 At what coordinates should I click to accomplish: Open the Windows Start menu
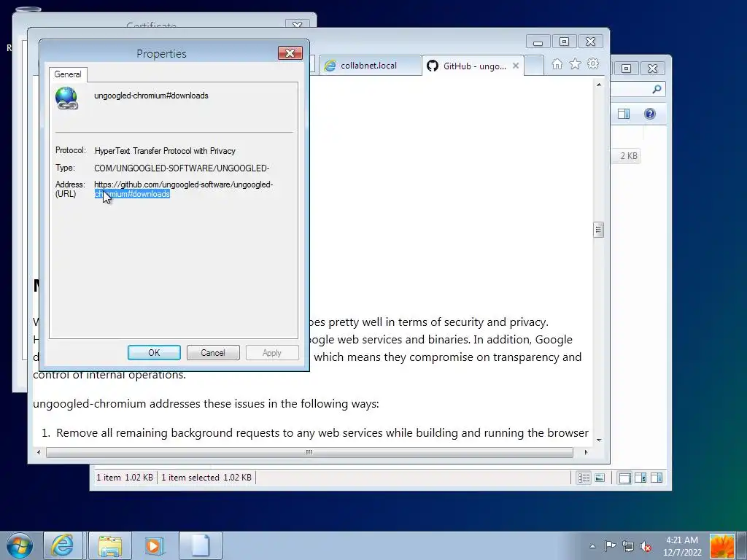[x=20, y=545]
